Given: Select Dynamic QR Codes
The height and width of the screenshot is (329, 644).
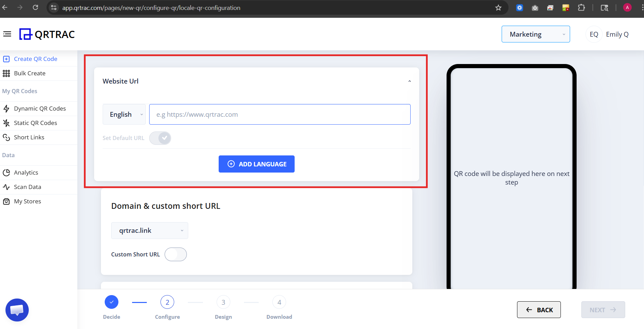Looking at the screenshot, I should tap(40, 109).
